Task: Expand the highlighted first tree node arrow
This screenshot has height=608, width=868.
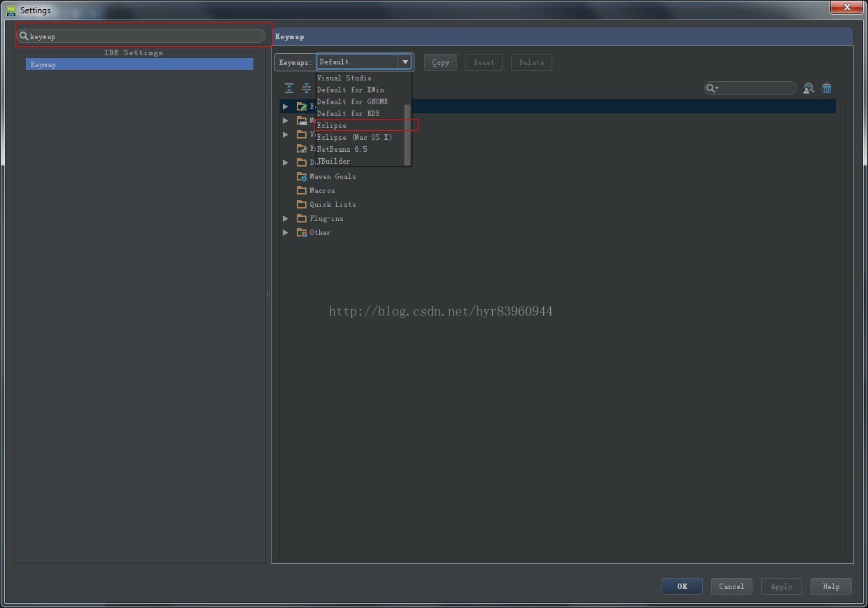Action: click(x=286, y=106)
